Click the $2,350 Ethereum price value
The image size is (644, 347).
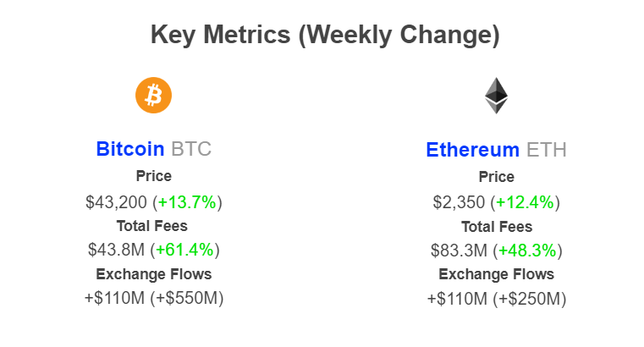coord(459,202)
